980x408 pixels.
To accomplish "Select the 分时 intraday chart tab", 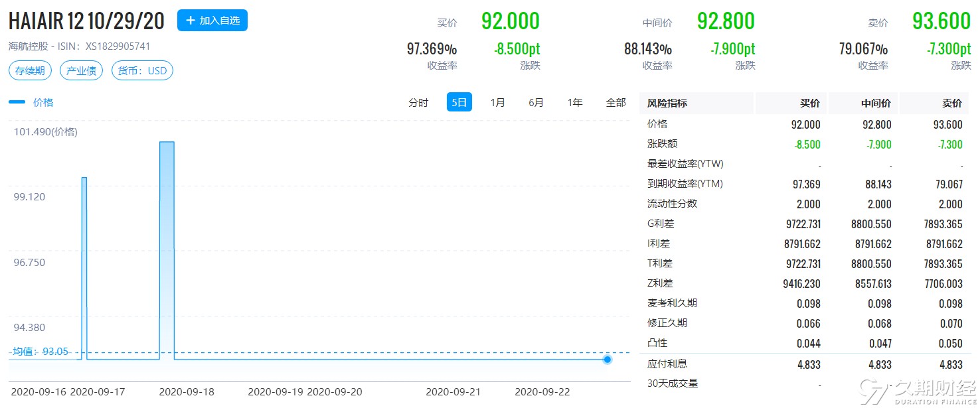I will click(418, 103).
